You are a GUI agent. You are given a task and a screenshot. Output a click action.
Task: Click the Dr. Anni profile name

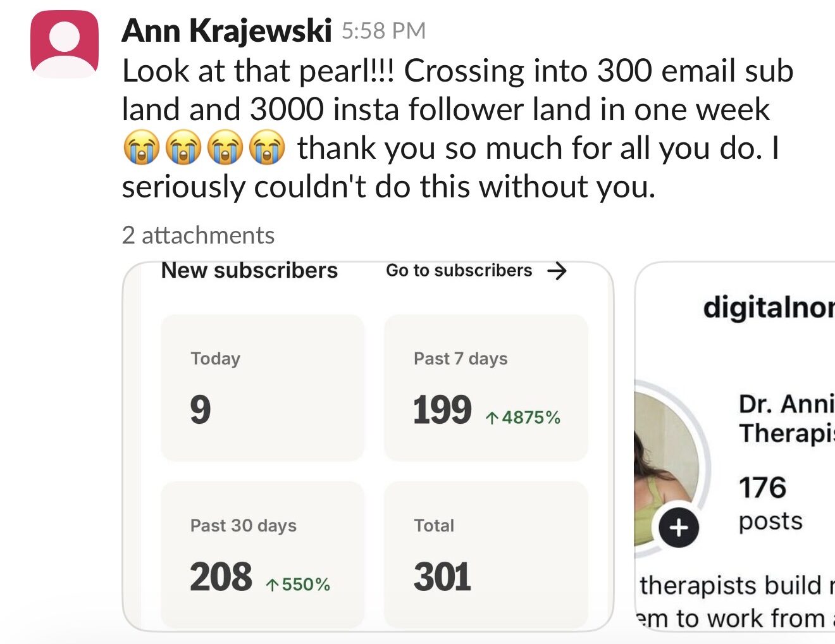point(786,404)
